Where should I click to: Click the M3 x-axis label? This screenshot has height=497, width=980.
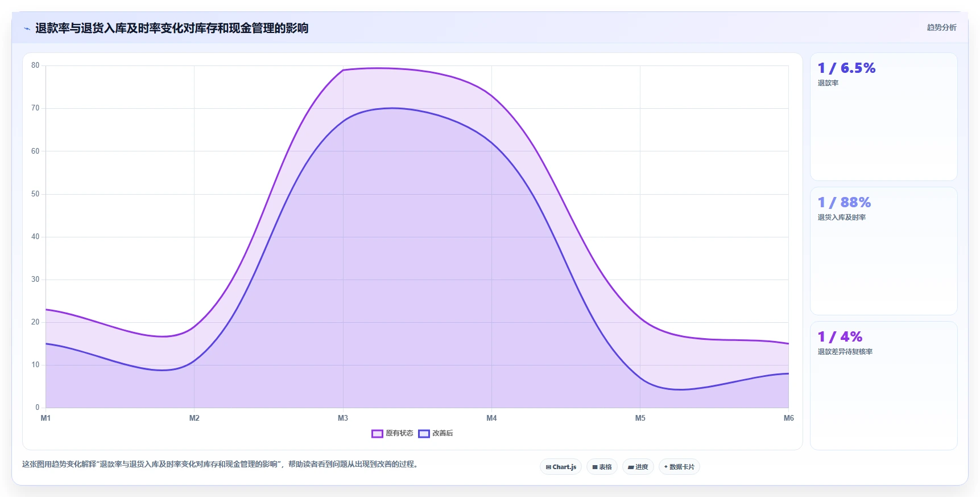343,418
